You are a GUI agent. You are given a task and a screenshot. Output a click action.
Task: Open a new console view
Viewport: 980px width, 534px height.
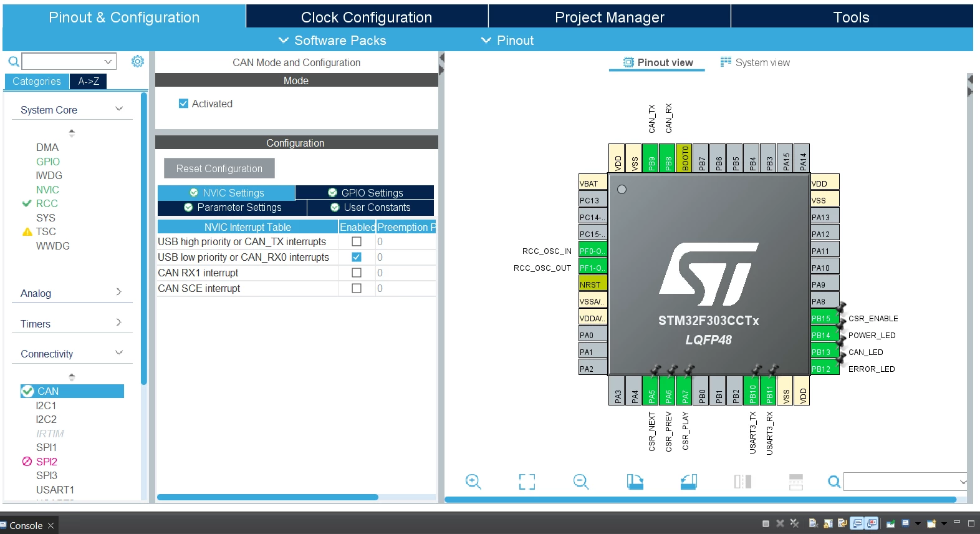pyautogui.click(x=932, y=524)
